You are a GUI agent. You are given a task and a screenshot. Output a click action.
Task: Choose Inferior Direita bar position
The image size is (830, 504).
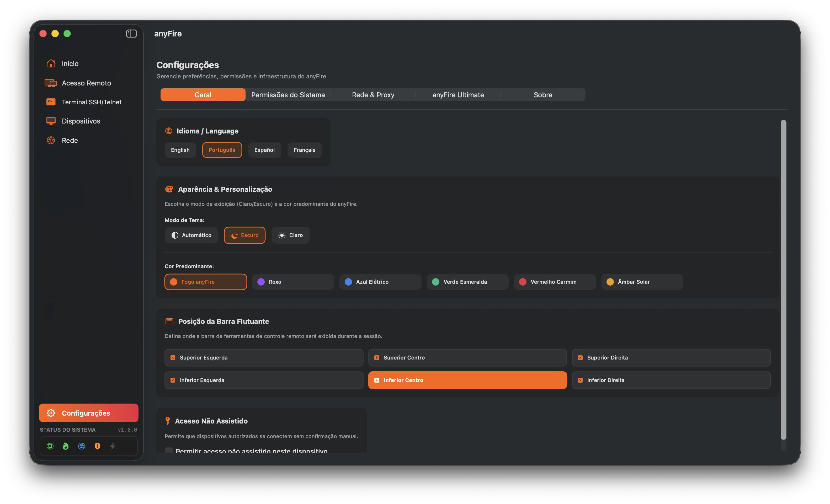(671, 380)
